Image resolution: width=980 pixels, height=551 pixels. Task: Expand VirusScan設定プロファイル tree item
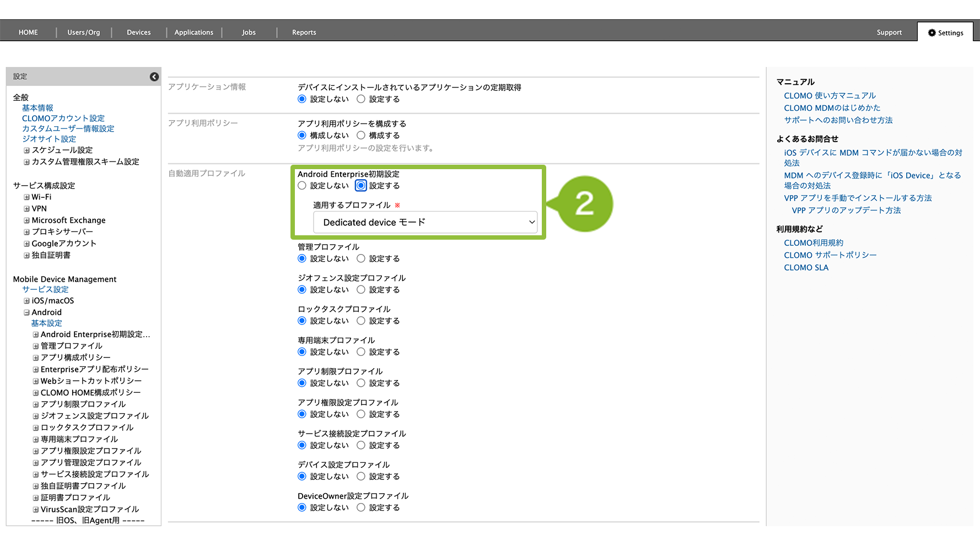pos(36,510)
